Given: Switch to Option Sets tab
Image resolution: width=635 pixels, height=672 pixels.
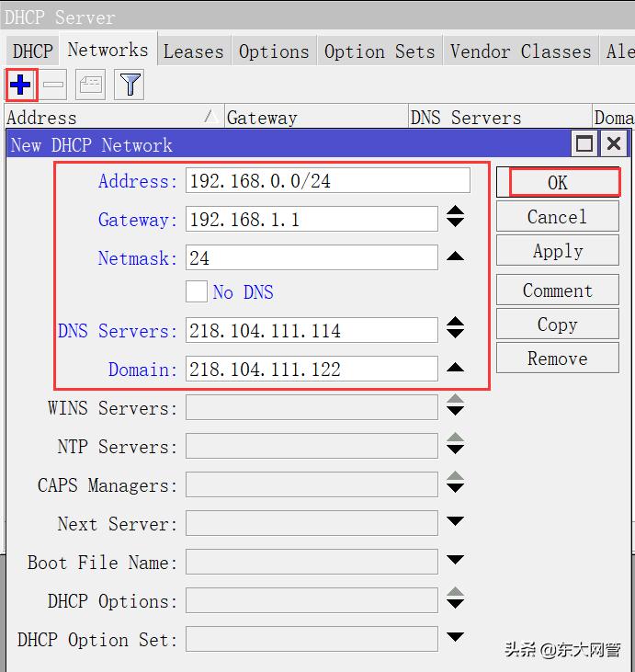Looking at the screenshot, I should pos(380,51).
